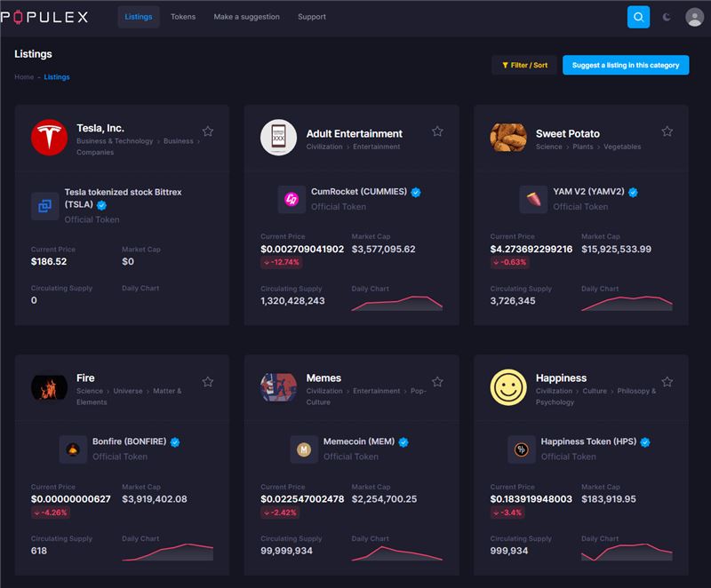
Task: Click the CumRocket daily chart
Action: click(396, 303)
